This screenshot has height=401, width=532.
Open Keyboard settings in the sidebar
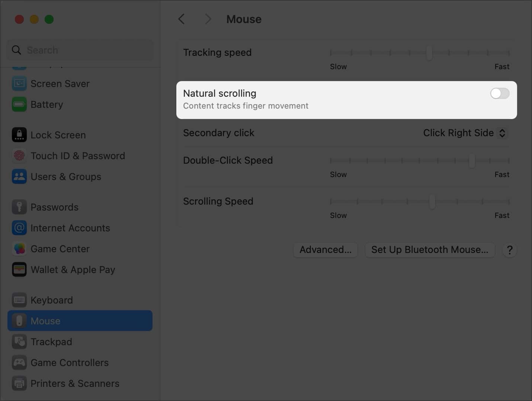51,300
